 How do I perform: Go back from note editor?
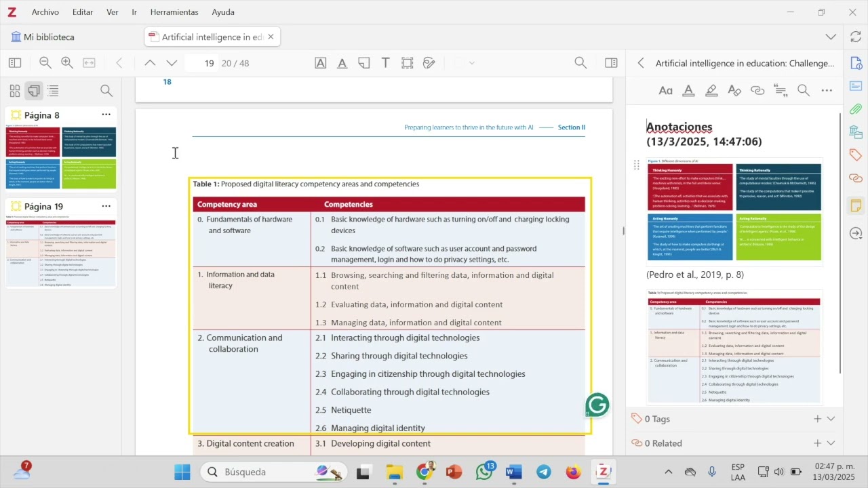[x=641, y=63]
